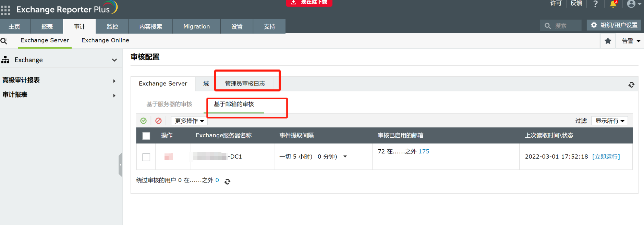The image size is (644, 225).
Task: Select the Exchange Server audit configuration tab
Action: (x=163, y=84)
